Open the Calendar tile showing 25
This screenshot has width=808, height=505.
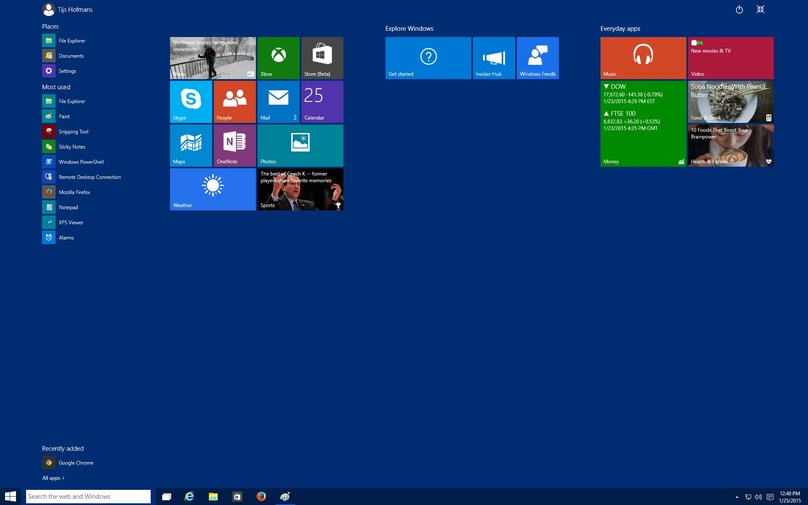(322, 102)
